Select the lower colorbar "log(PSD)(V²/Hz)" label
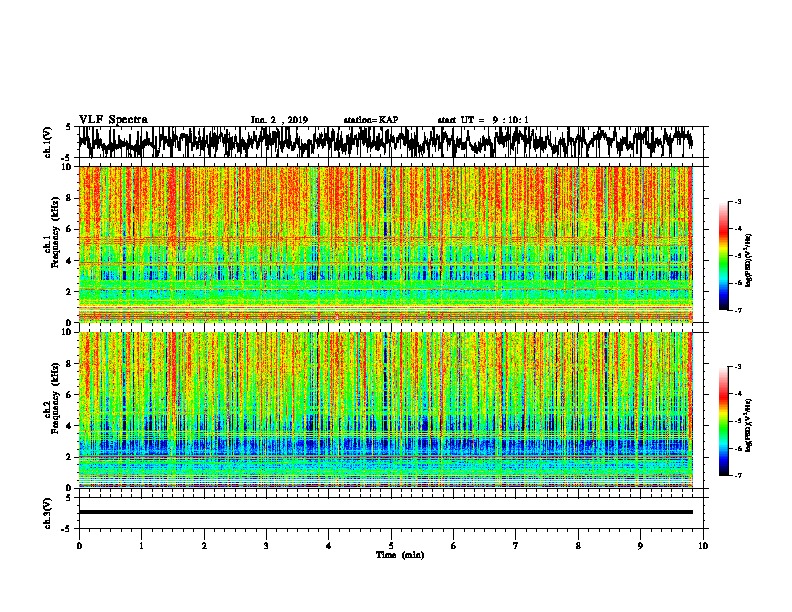The width and height of the screenshot is (792, 612). click(749, 425)
